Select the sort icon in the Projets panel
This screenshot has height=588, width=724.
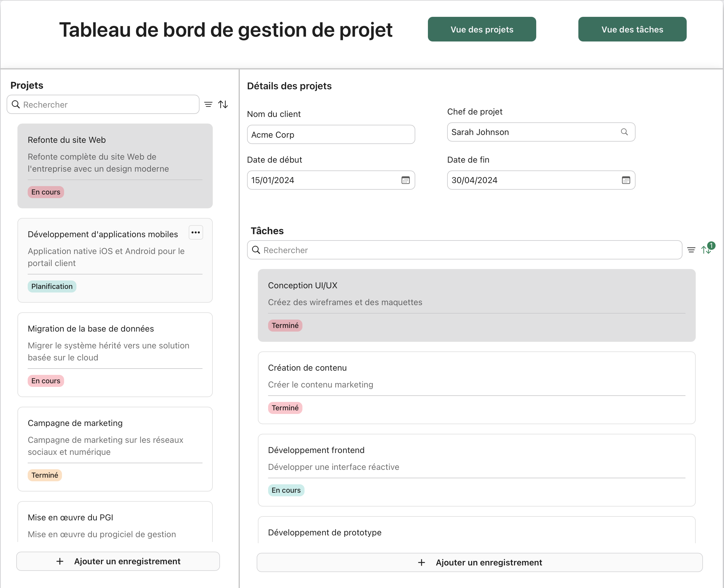pyautogui.click(x=223, y=104)
